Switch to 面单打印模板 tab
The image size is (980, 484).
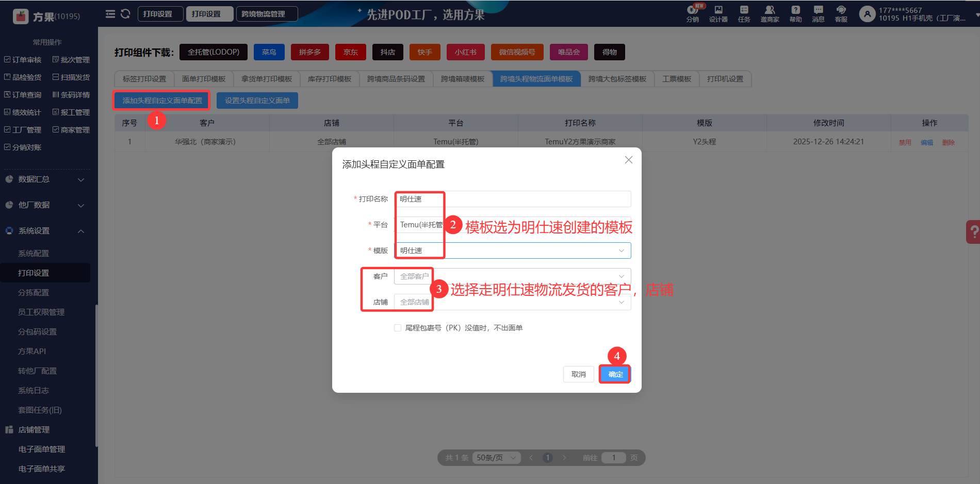204,79
